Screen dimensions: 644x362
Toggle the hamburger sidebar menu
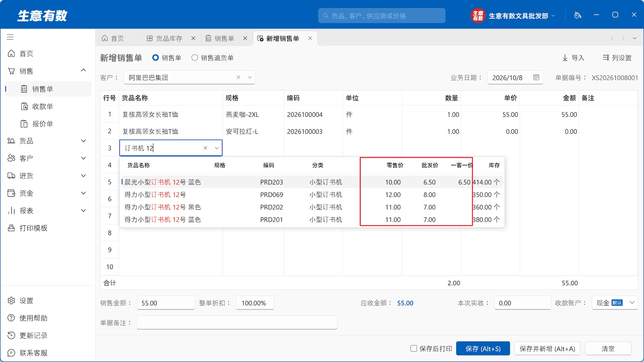click(10, 37)
